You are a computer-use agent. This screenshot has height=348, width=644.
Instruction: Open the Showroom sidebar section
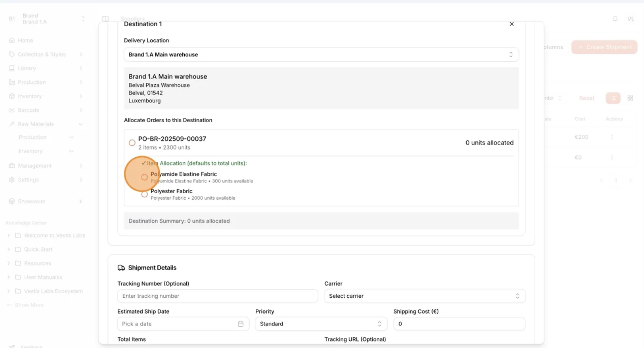pos(46,201)
